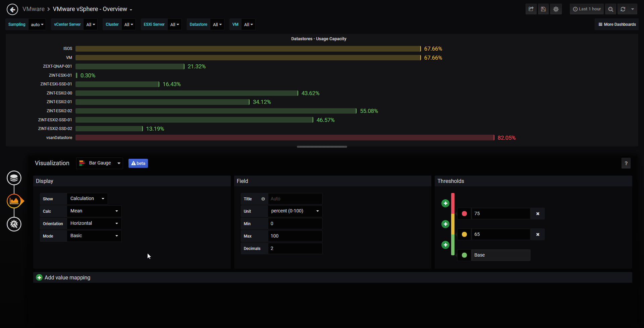Add threshold above the red level

pyautogui.click(x=445, y=203)
